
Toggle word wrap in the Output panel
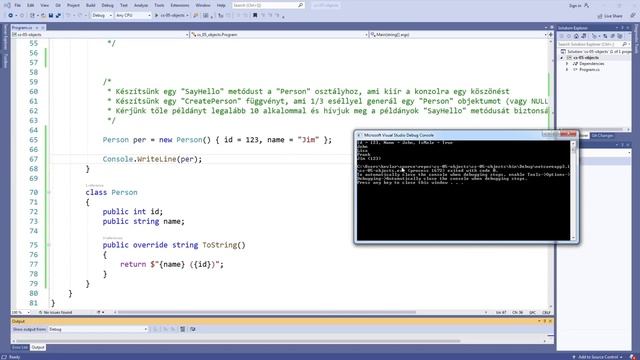193,329
